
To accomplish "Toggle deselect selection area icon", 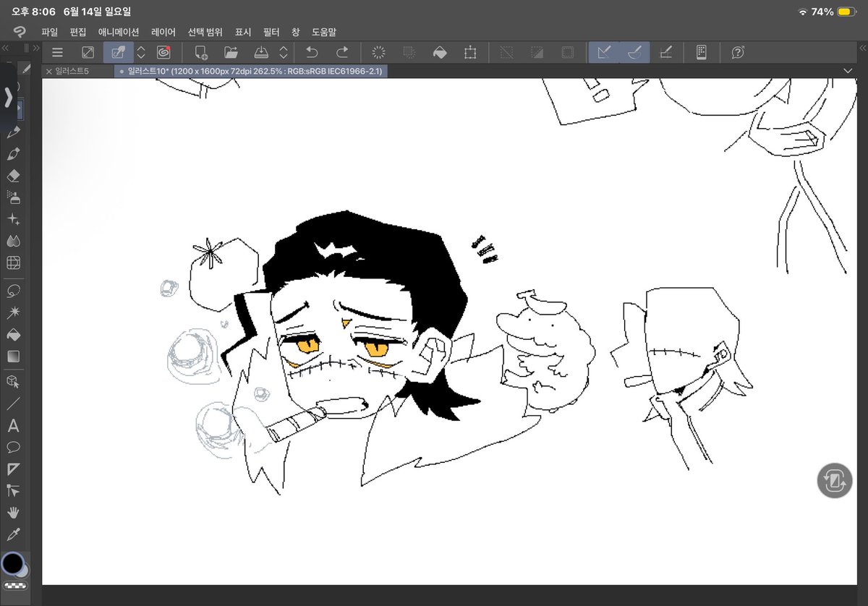I will coord(506,52).
